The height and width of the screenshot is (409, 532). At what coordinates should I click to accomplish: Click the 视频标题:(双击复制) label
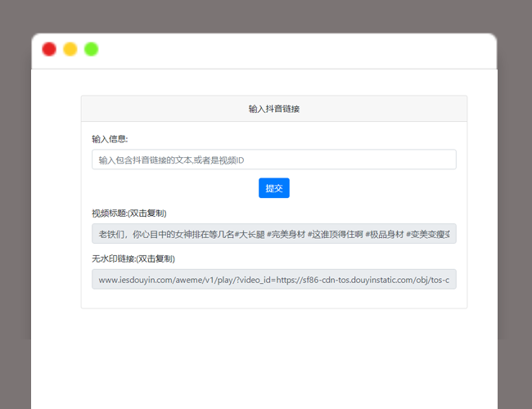[x=129, y=213]
